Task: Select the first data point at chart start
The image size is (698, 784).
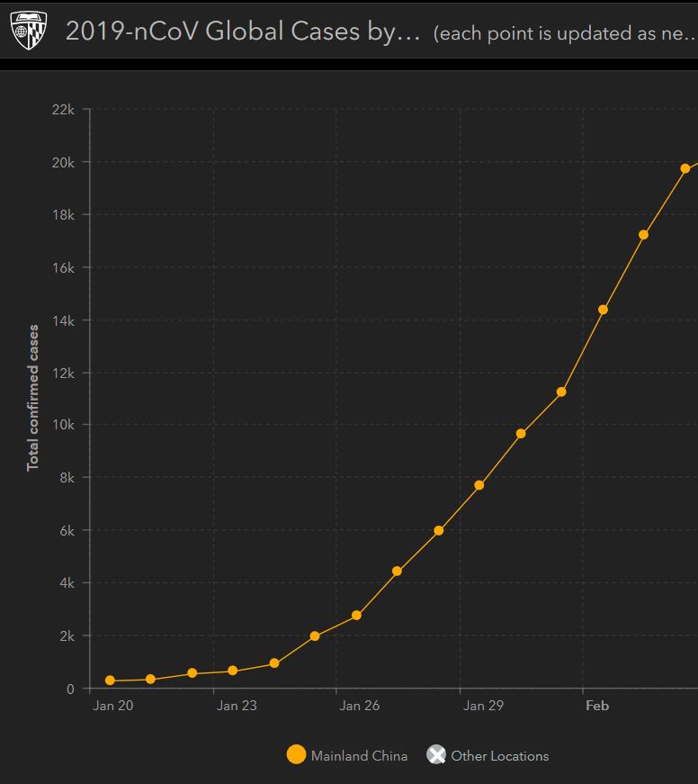Action: [110, 680]
